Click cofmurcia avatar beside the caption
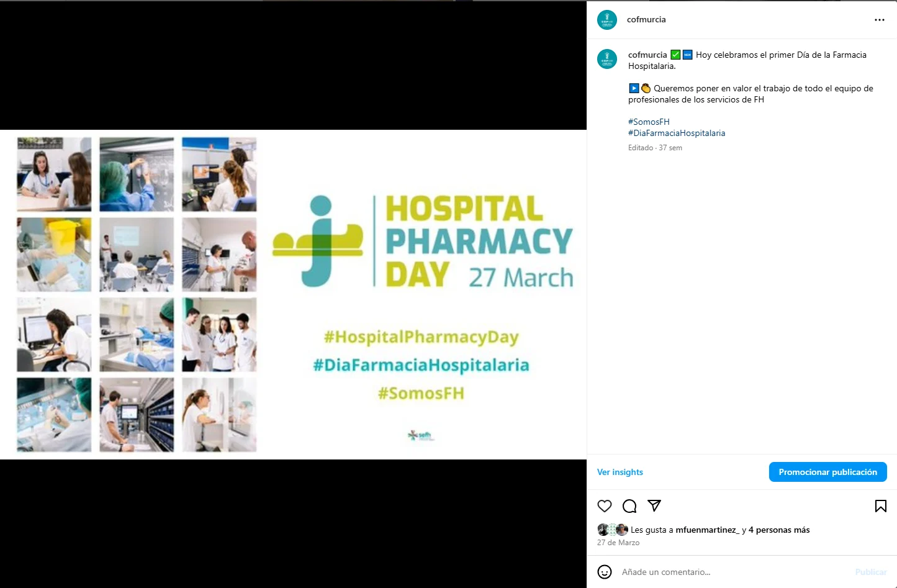Image resolution: width=897 pixels, height=588 pixels. click(x=607, y=59)
